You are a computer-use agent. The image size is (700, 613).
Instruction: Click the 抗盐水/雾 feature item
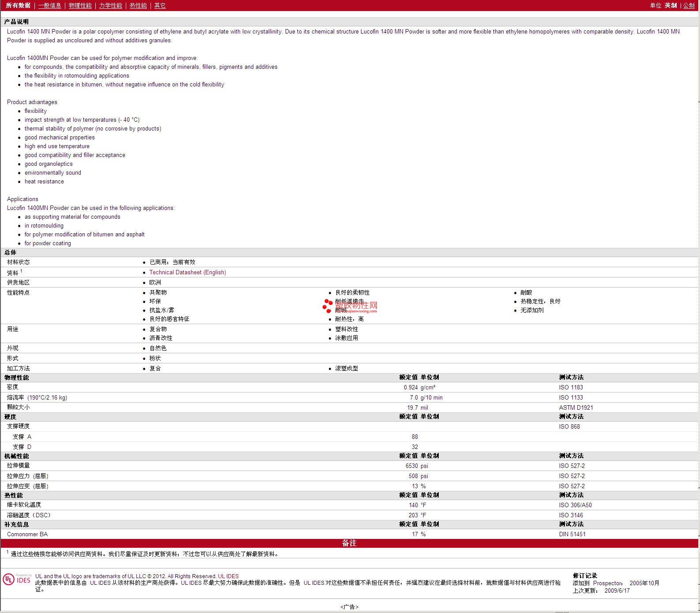click(162, 310)
